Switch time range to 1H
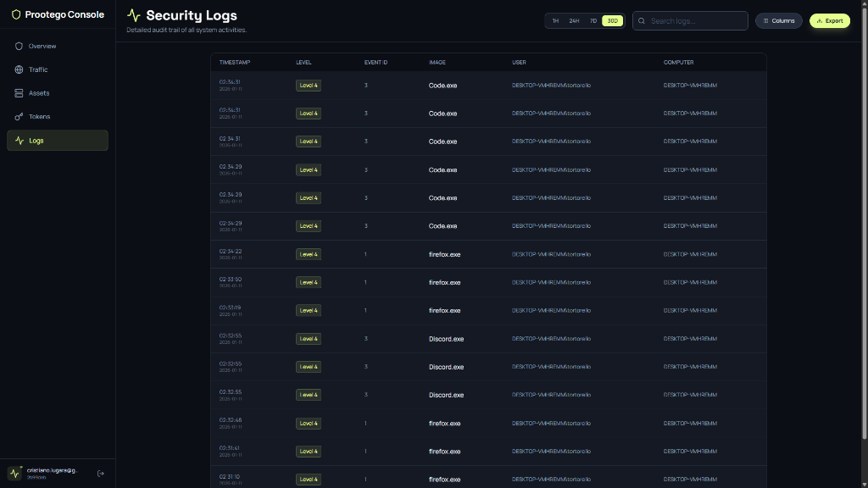This screenshot has height=488, width=868. (x=554, y=20)
